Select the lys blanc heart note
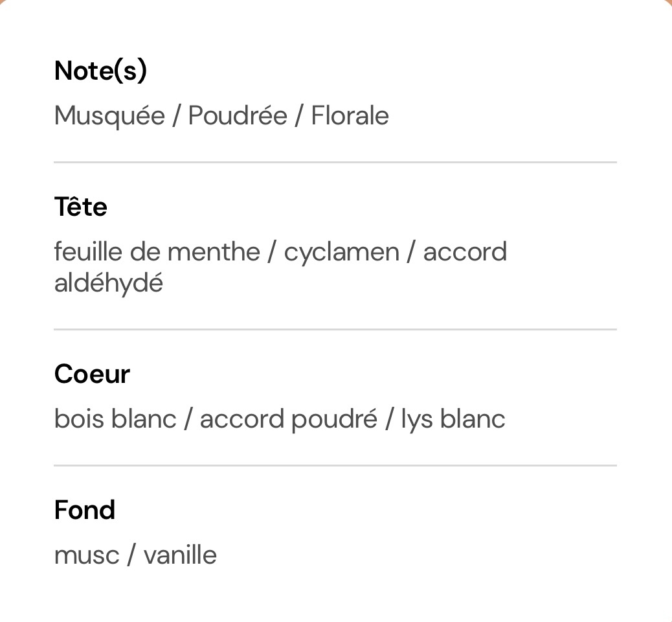 [x=453, y=419]
